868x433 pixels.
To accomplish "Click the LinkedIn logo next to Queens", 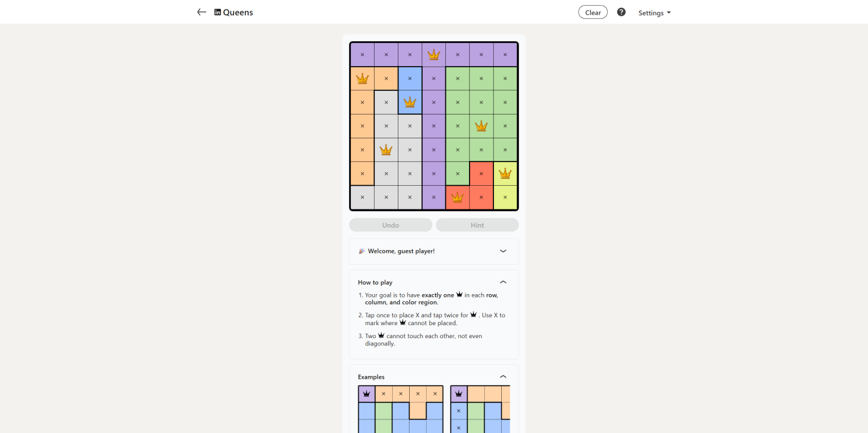I will [x=218, y=11].
